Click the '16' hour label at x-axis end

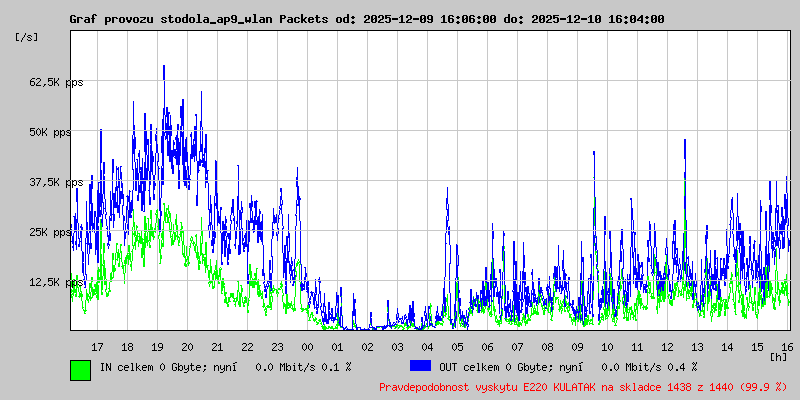pyautogui.click(x=787, y=347)
